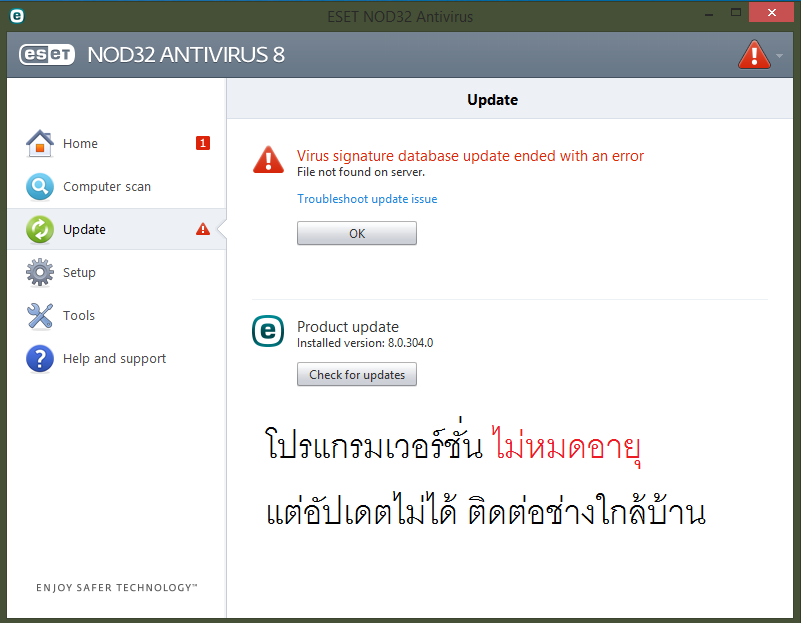Screen dimensions: 801x623
Task: Select Update in the sidebar
Action: click(116, 229)
